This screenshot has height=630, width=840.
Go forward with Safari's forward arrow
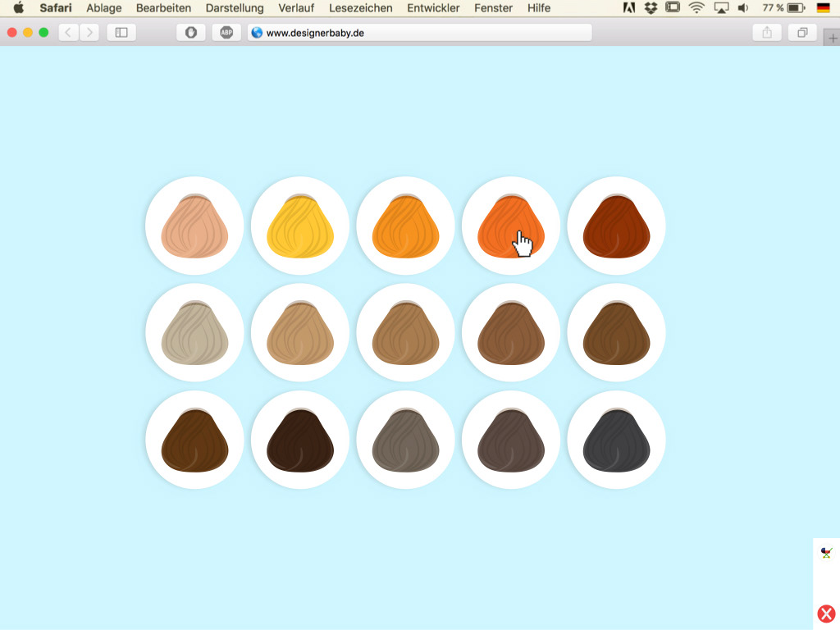(89, 33)
